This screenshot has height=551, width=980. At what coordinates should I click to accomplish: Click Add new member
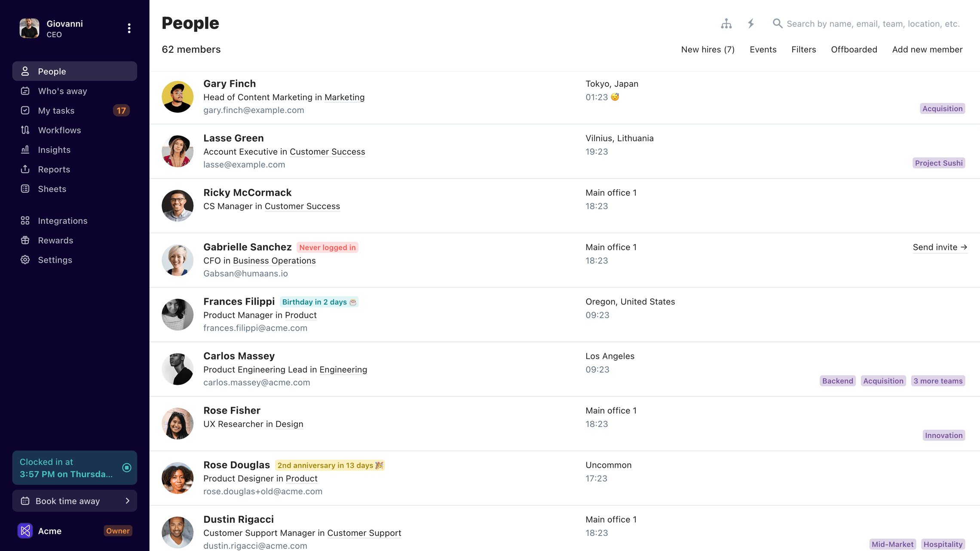pos(927,49)
